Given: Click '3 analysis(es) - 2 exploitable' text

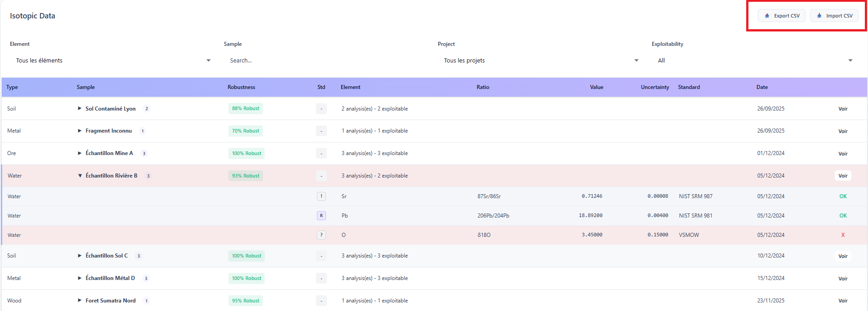Looking at the screenshot, I should point(374,176).
